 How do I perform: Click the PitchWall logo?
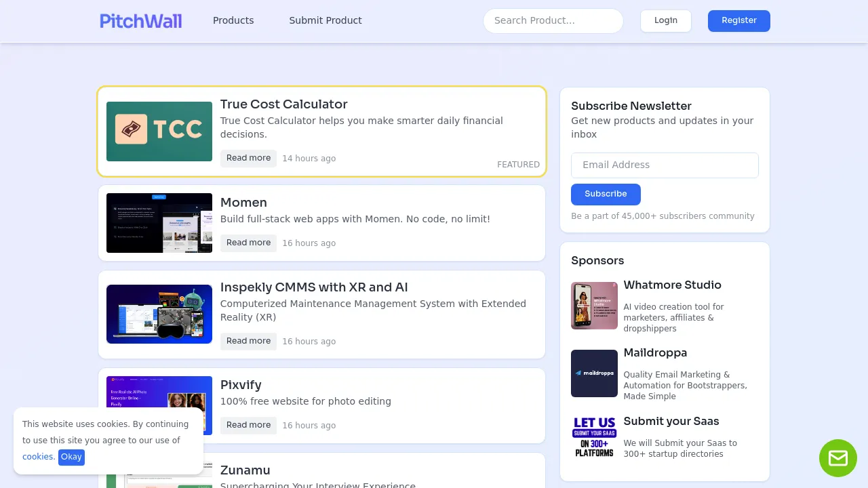(140, 21)
